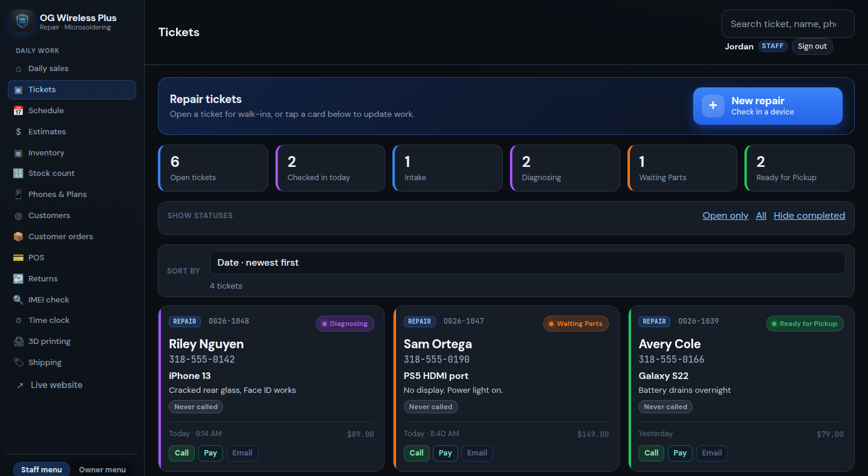Click the Customer orders box icon
This screenshot has width=868, height=476.
(x=18, y=237)
